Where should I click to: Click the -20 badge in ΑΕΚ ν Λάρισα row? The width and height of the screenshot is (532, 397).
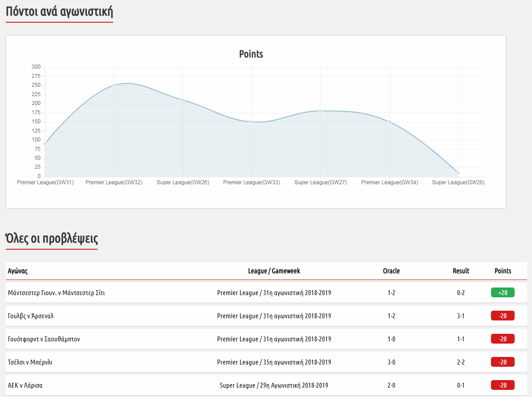tap(503, 385)
